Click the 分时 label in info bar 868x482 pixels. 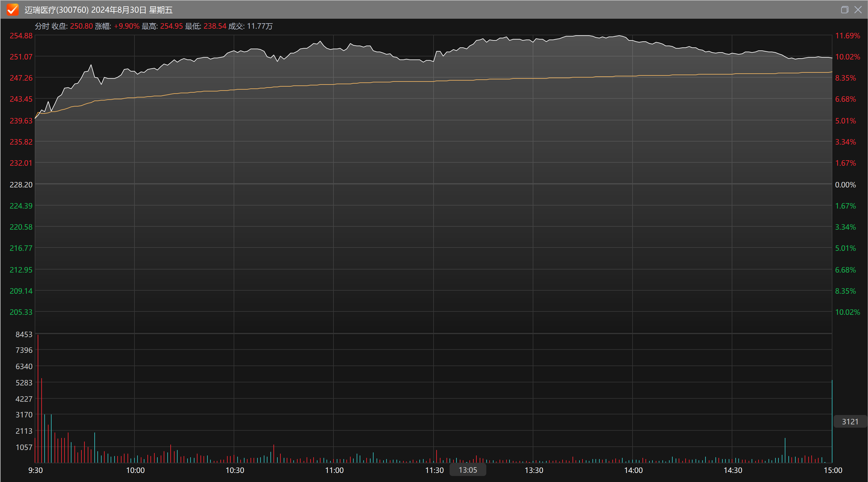pyautogui.click(x=42, y=26)
